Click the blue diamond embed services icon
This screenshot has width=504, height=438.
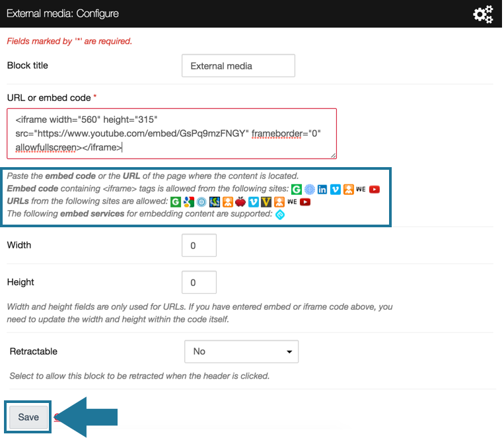coord(280,214)
